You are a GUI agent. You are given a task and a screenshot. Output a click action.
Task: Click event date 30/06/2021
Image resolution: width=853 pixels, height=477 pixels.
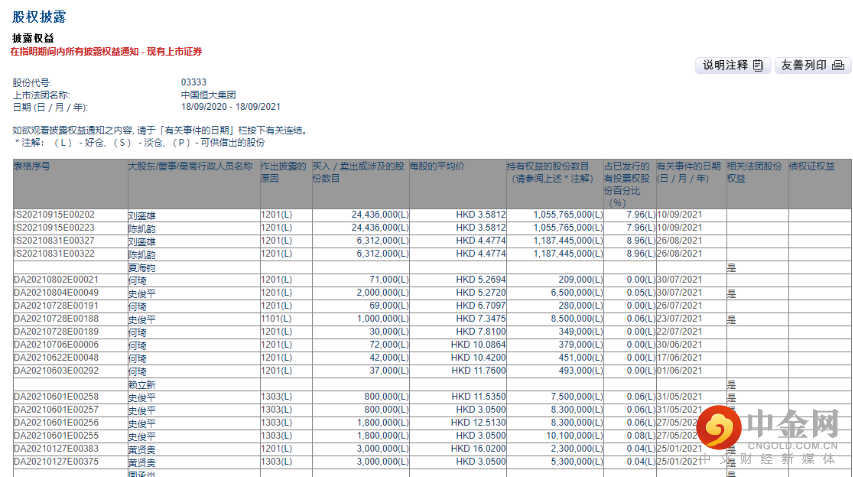coord(679,345)
